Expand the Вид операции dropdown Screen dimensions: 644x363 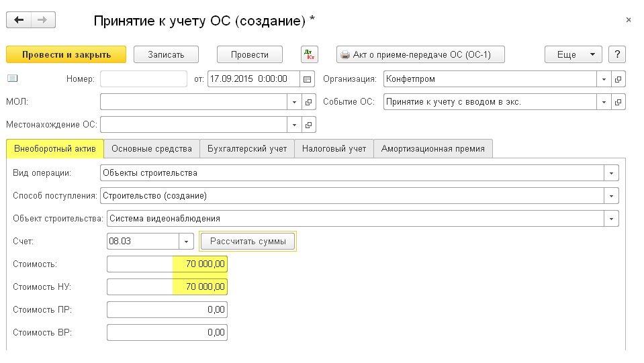tap(611, 173)
